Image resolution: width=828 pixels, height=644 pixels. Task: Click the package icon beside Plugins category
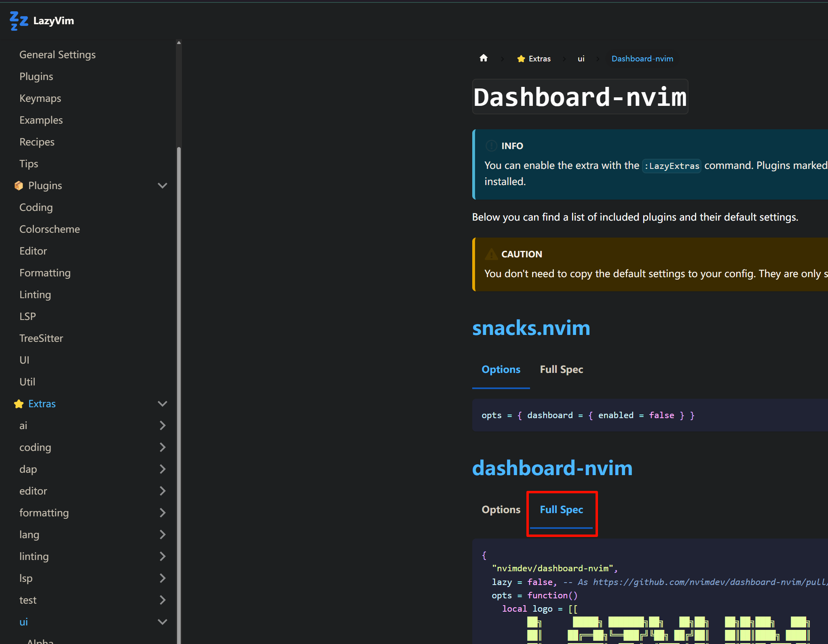pyautogui.click(x=19, y=185)
